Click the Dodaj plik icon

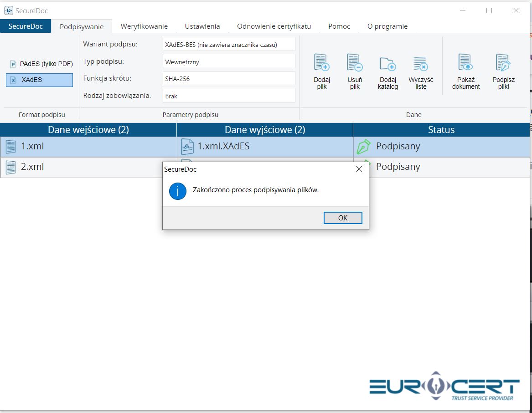tap(322, 62)
